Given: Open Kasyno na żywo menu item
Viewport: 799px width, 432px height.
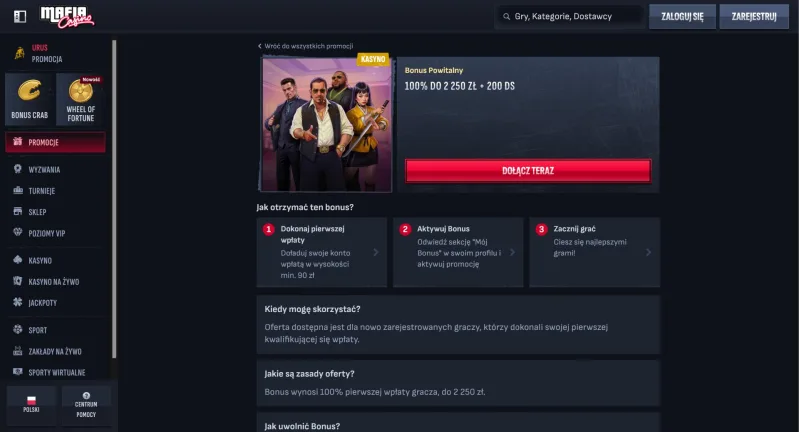Looking at the screenshot, I should [56, 282].
